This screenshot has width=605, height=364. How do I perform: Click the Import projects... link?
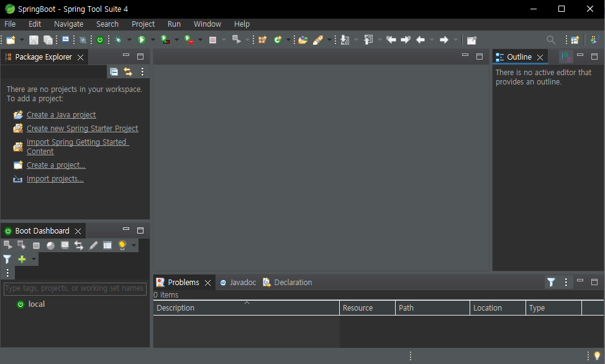click(55, 179)
